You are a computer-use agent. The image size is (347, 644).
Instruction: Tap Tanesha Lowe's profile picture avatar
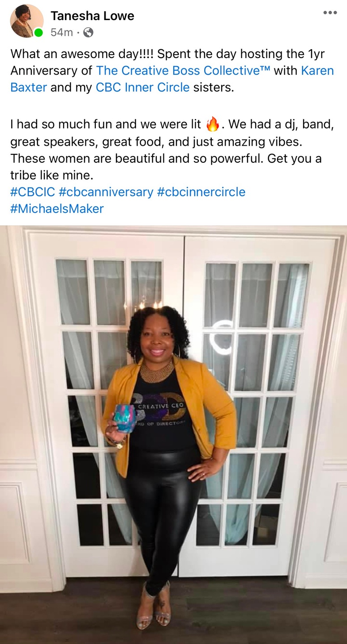27,21
